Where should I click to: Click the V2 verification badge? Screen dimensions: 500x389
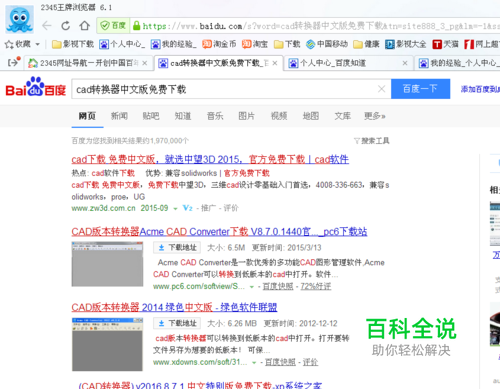coord(188,208)
